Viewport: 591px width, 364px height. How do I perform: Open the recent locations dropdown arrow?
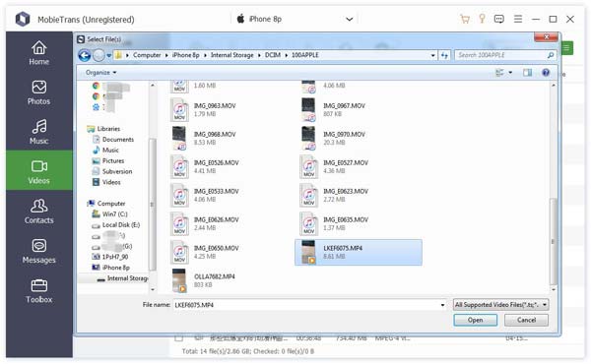coord(109,56)
